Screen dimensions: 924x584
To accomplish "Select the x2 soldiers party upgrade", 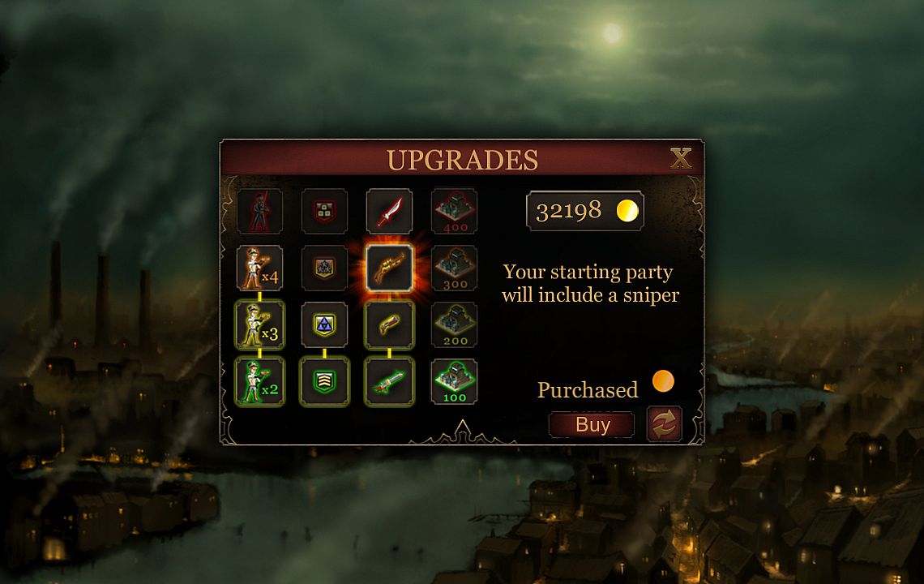I will click(260, 382).
